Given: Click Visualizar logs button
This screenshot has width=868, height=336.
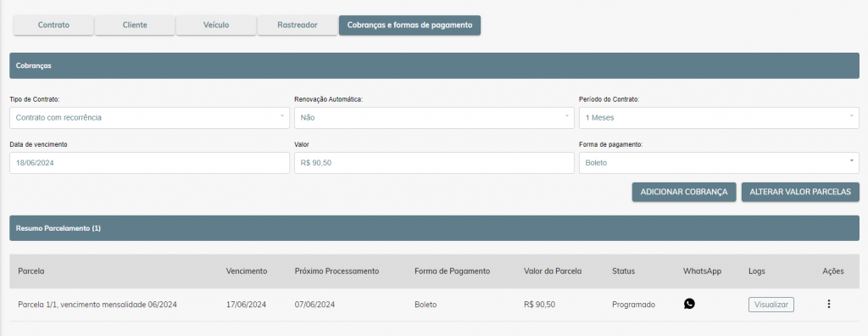Looking at the screenshot, I should [771, 305].
